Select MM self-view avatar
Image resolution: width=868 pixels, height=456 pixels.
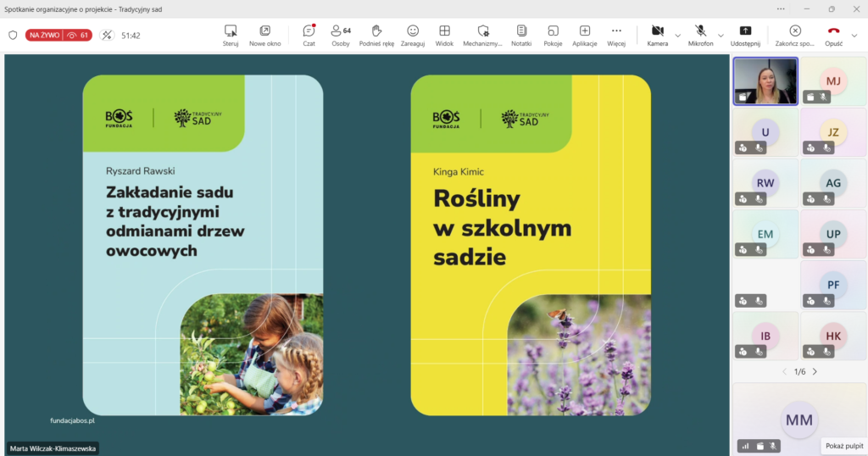click(798, 420)
